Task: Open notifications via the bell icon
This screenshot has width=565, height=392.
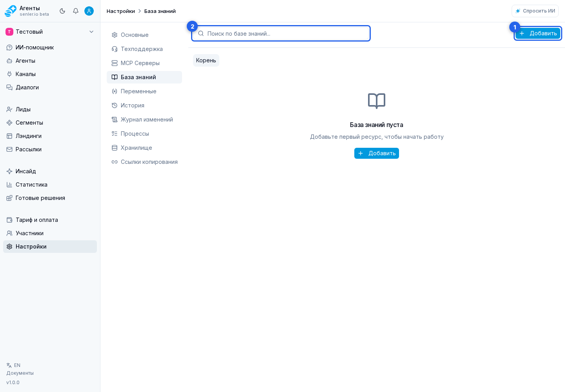Action: (76, 11)
